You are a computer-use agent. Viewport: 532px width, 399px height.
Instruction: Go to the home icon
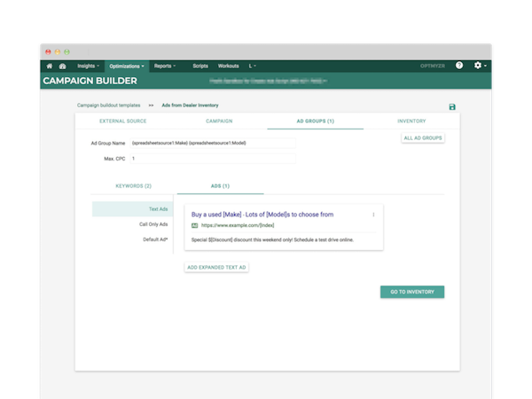(x=50, y=66)
